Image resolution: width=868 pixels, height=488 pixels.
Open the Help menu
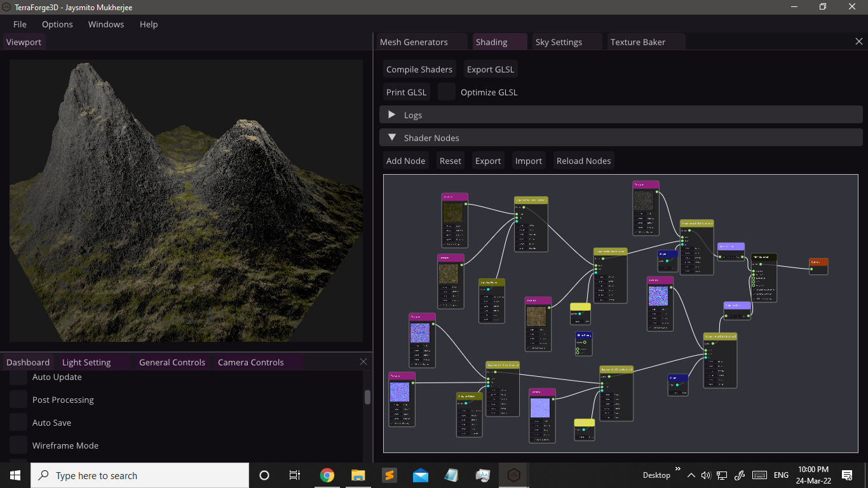149,24
